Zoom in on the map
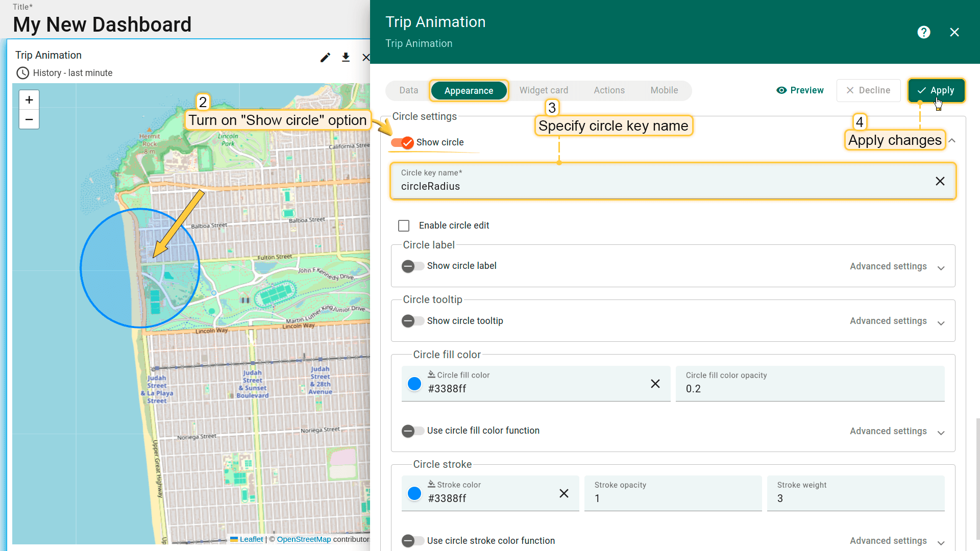The image size is (980, 551). pos(29,100)
